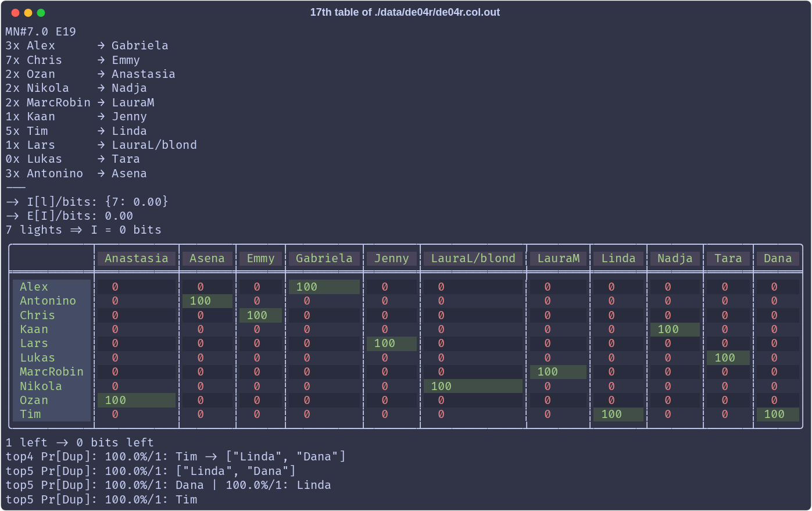812x511 pixels.
Task: Click the window title '17th table of ./data/de04r/de04r.col.out'
Action: [405, 12]
